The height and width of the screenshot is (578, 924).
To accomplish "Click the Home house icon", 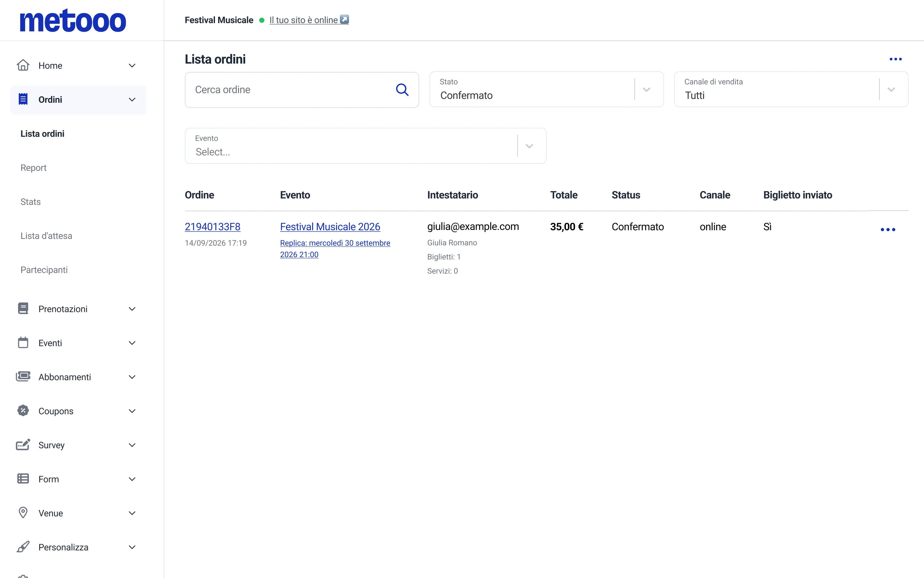I will pyautogui.click(x=23, y=66).
